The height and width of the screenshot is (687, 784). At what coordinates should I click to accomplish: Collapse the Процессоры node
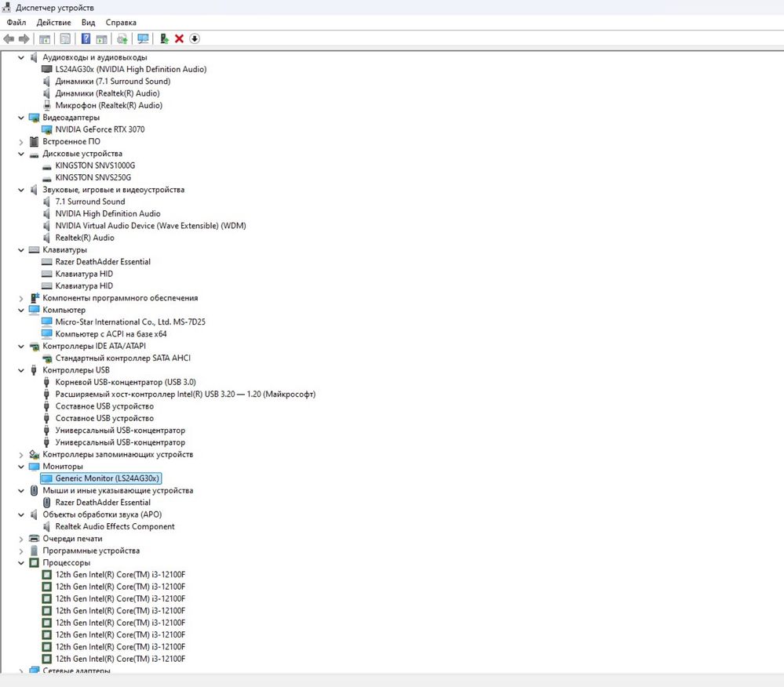coord(21,563)
